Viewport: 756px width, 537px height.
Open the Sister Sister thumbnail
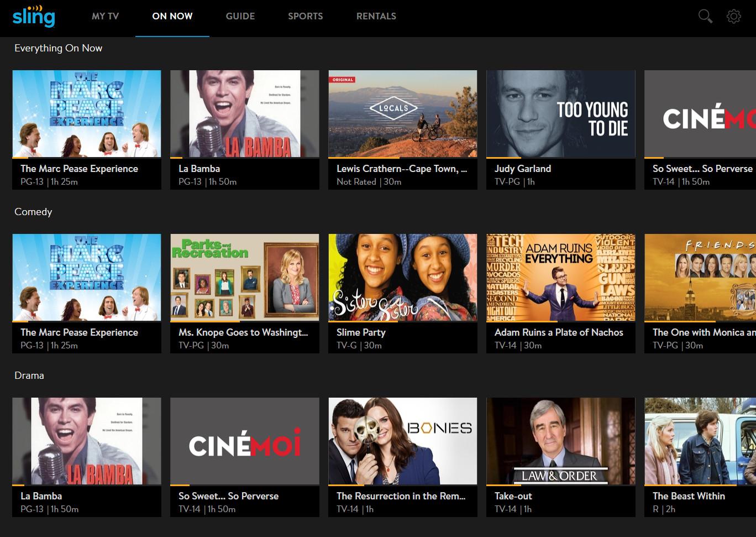pos(403,278)
